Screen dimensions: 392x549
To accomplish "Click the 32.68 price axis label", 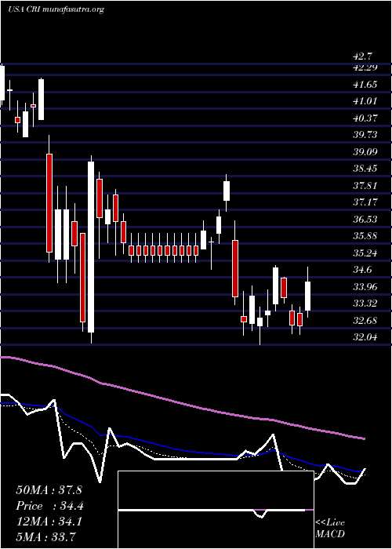I will pyautogui.click(x=365, y=320).
